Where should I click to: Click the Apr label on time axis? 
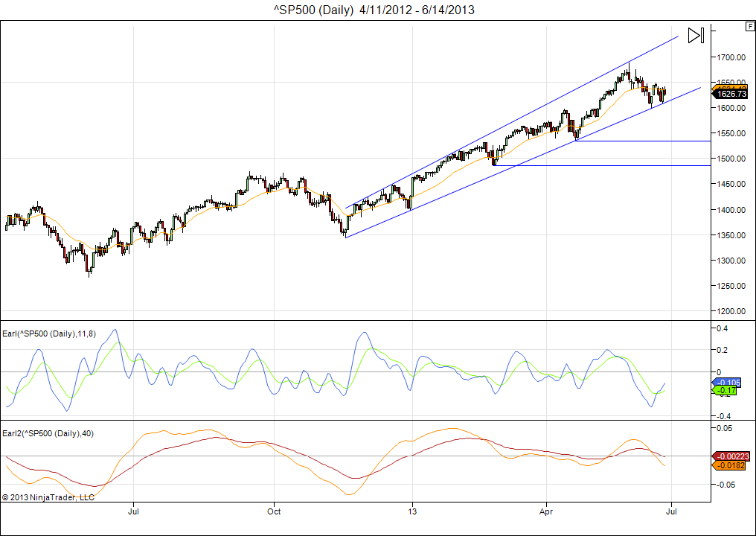tap(546, 511)
